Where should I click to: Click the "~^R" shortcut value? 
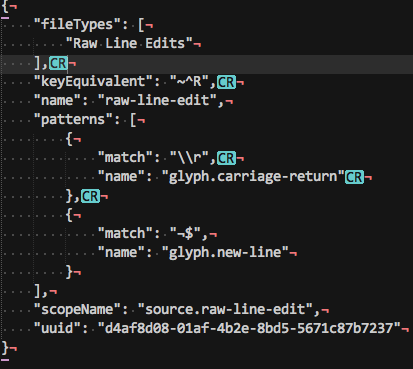tap(189, 81)
